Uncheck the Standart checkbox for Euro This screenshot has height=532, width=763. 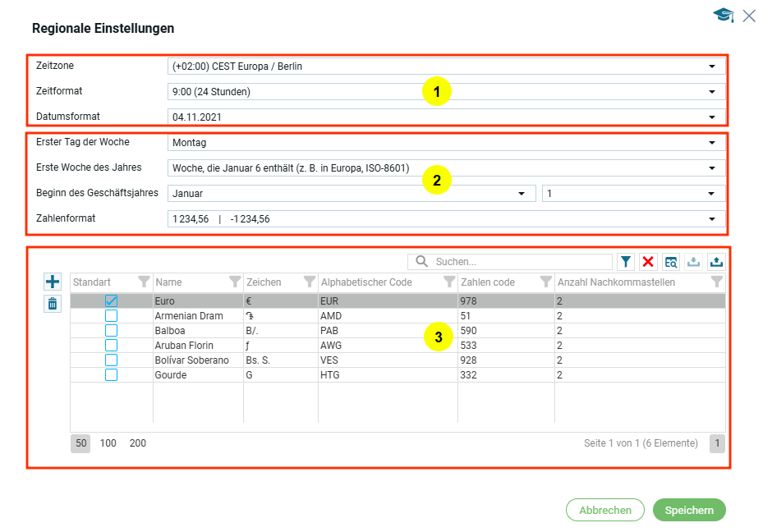pyautogui.click(x=111, y=301)
